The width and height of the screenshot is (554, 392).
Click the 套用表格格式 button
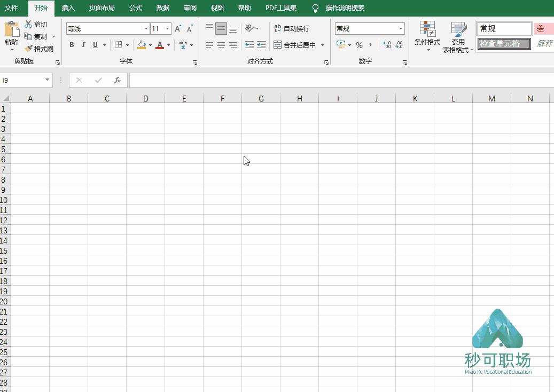pos(458,36)
